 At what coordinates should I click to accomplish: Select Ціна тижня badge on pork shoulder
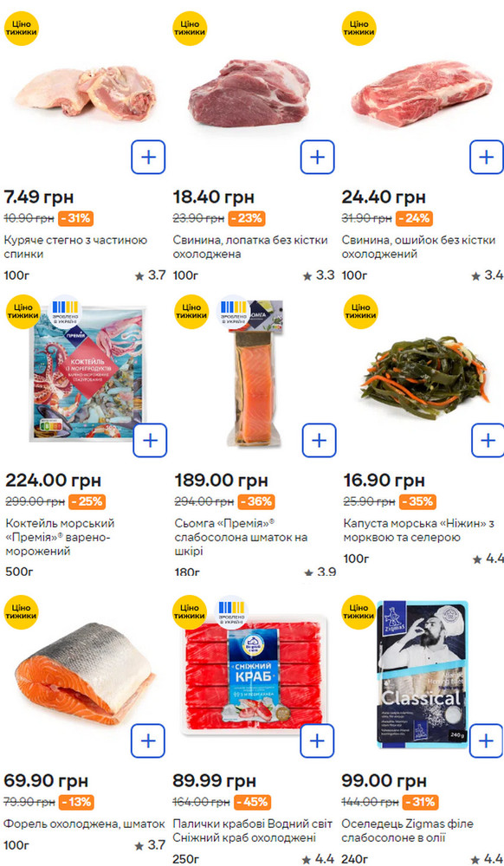point(190,29)
